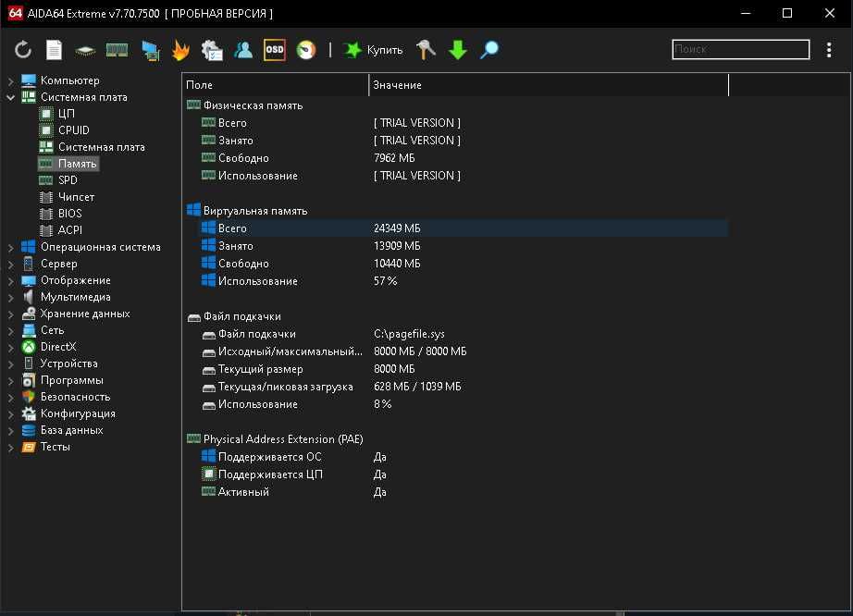This screenshot has height=616, width=853.
Task: Expand the Сеть tree node
Action: [x=10, y=331]
